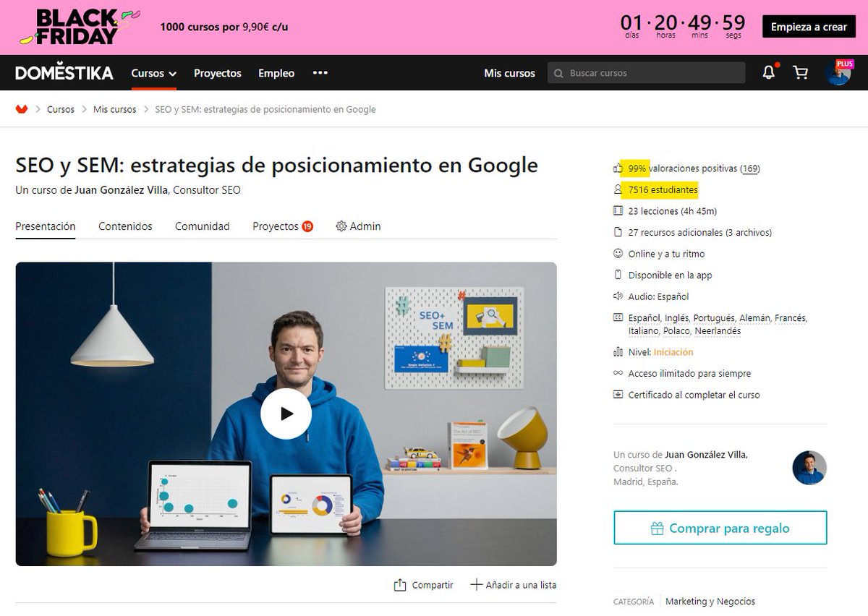
Task: Click the smiley icon beside Online y a tu ritmo
Action: pyautogui.click(x=618, y=254)
